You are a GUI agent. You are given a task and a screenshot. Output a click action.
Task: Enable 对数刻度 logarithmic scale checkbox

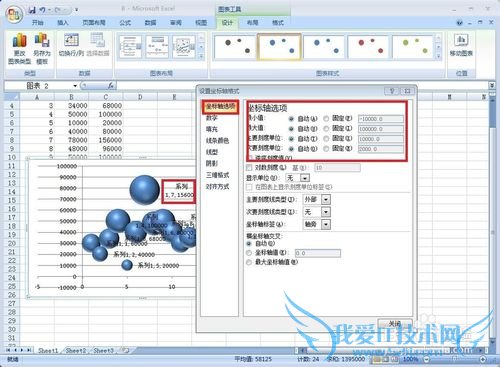pyautogui.click(x=249, y=167)
